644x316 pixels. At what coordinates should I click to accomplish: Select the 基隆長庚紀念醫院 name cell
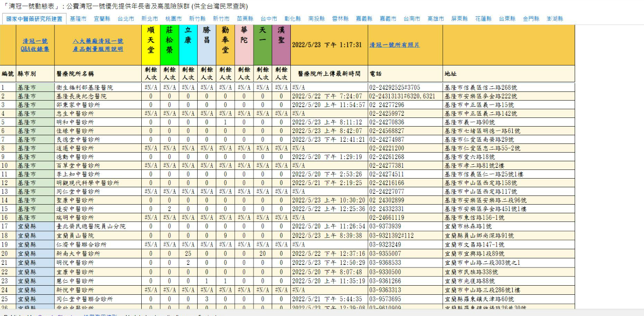coord(81,96)
